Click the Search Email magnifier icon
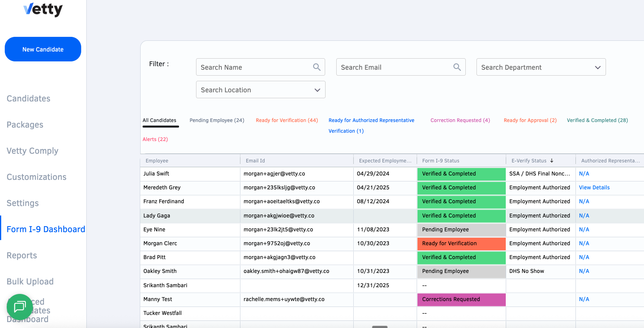 [457, 67]
